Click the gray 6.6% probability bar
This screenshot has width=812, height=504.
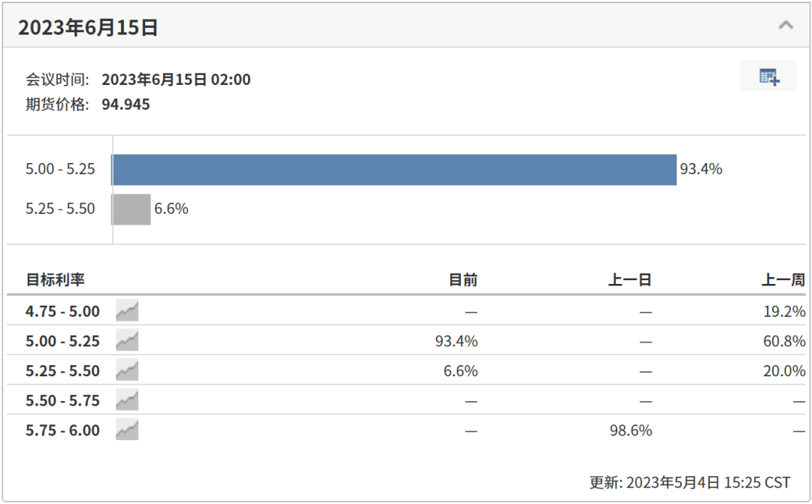pyautogui.click(x=132, y=209)
